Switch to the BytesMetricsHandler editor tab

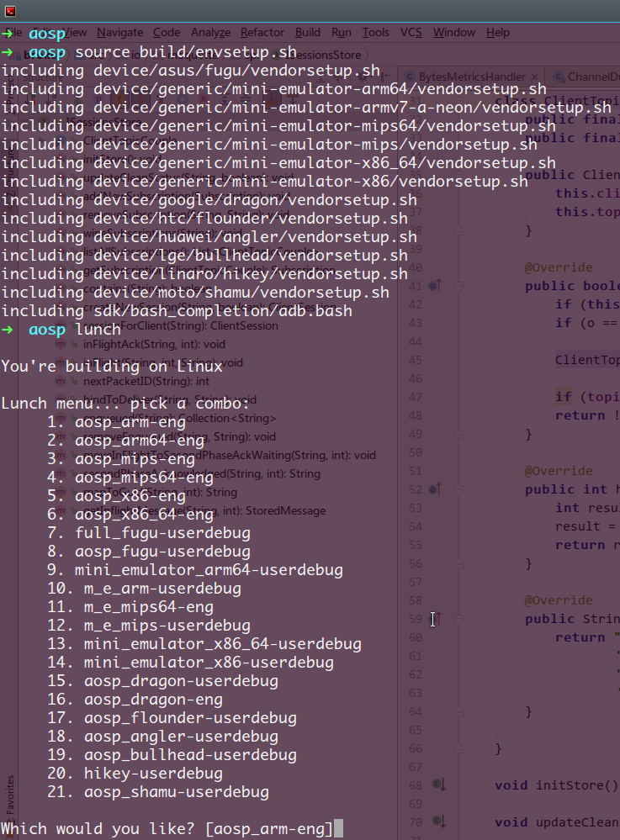pos(472,77)
